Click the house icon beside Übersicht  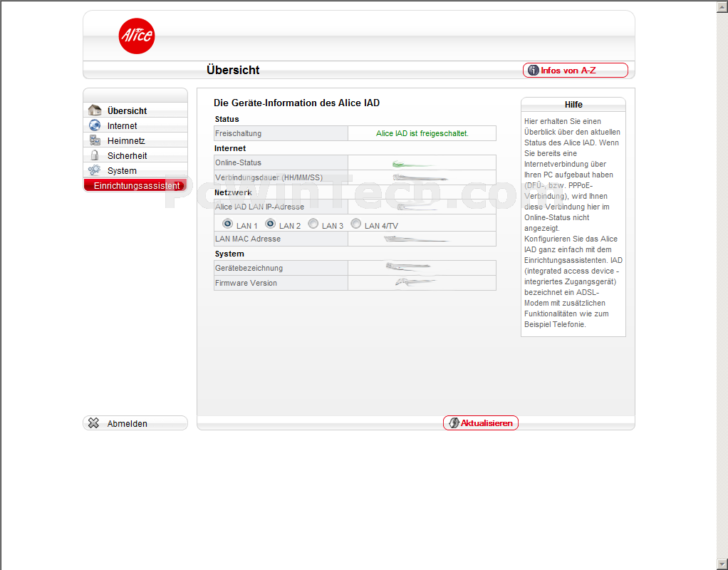(x=95, y=110)
